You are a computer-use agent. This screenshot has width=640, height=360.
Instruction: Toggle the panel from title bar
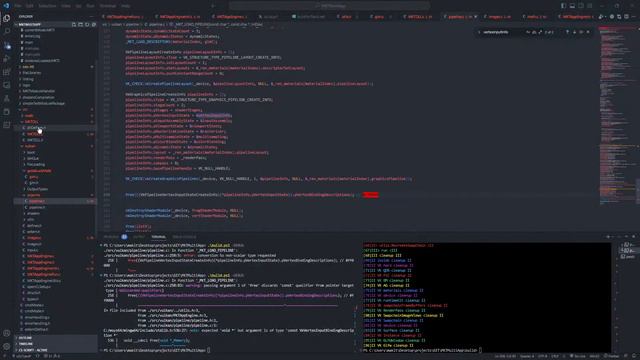[x=572, y=6]
